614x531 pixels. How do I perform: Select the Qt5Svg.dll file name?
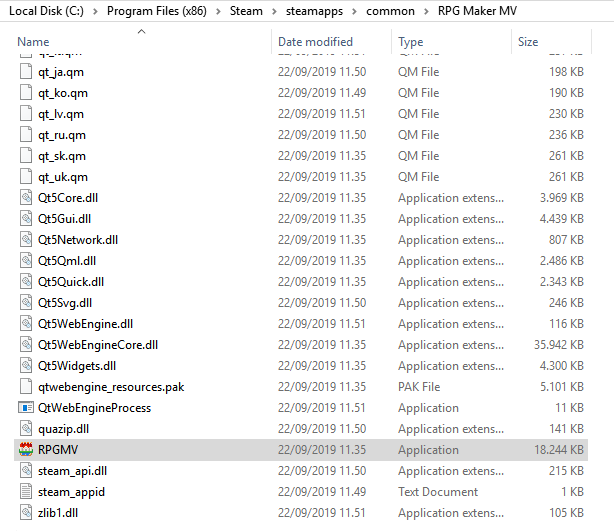[x=65, y=303]
